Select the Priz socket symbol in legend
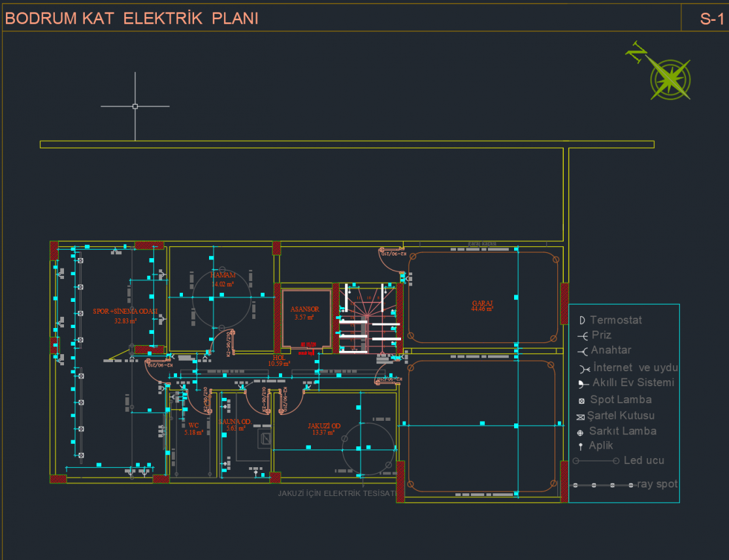The height and width of the screenshot is (560, 729). [582, 336]
